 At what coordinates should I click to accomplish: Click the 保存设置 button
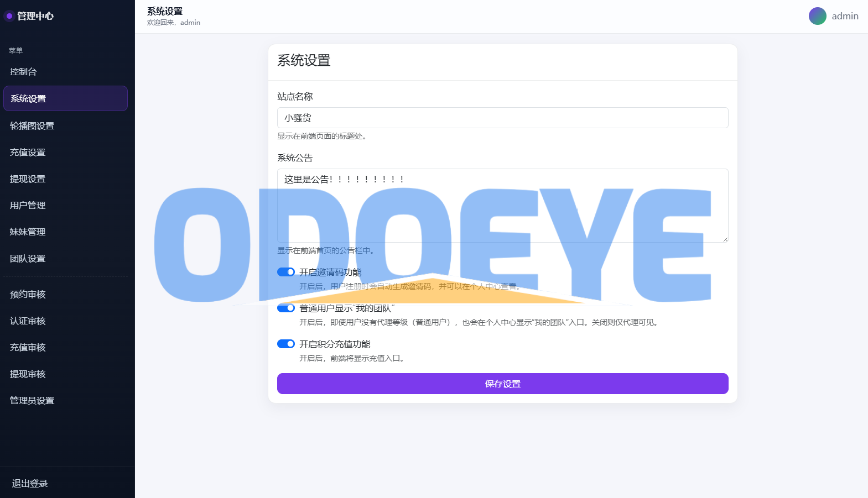(x=502, y=384)
